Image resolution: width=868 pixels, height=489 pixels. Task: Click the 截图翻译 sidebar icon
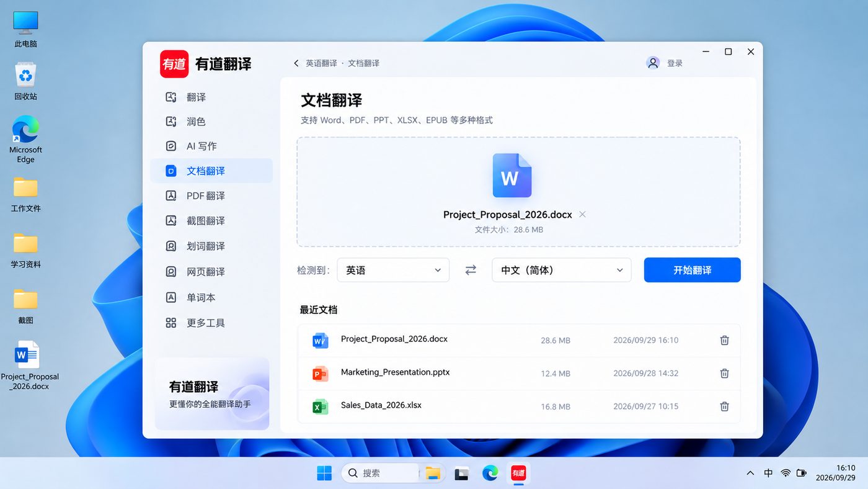click(171, 221)
